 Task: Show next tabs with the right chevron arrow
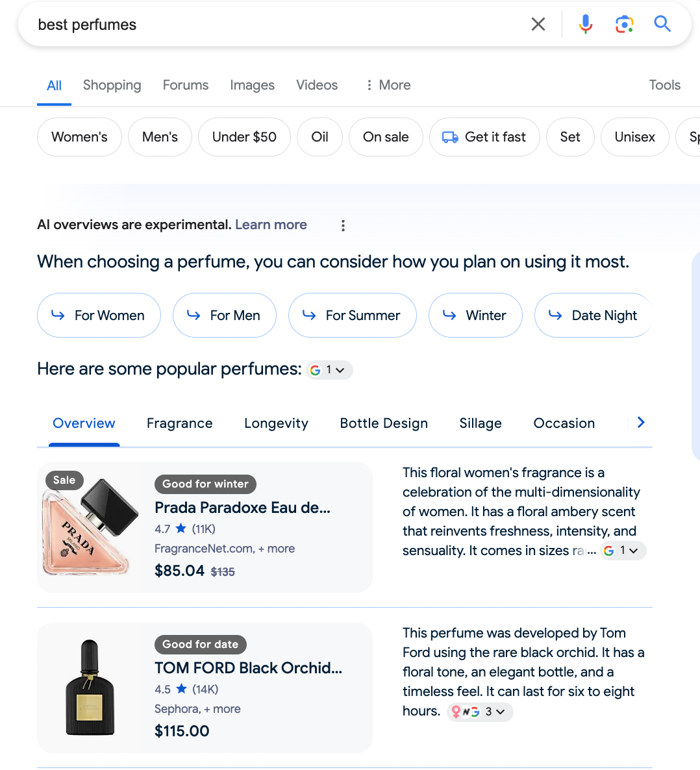pyautogui.click(x=640, y=422)
